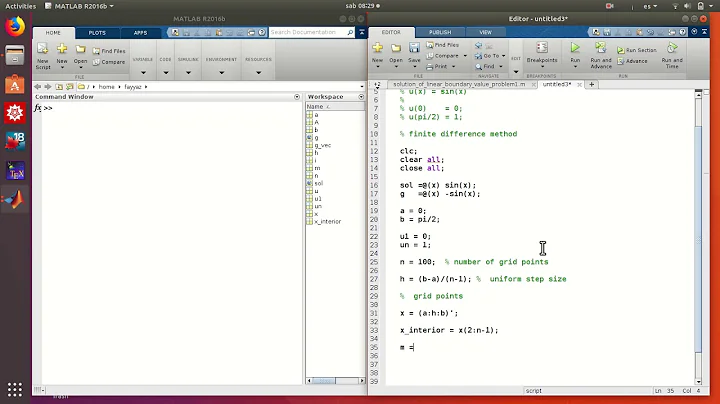Click the Search Documentation field

307,32
